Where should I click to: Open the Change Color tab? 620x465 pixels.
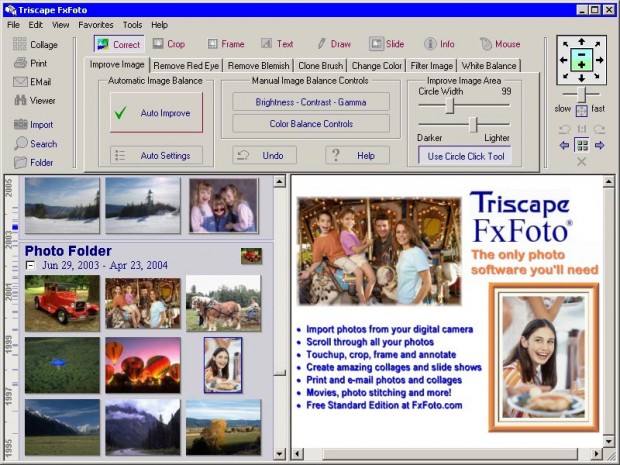pos(376,66)
